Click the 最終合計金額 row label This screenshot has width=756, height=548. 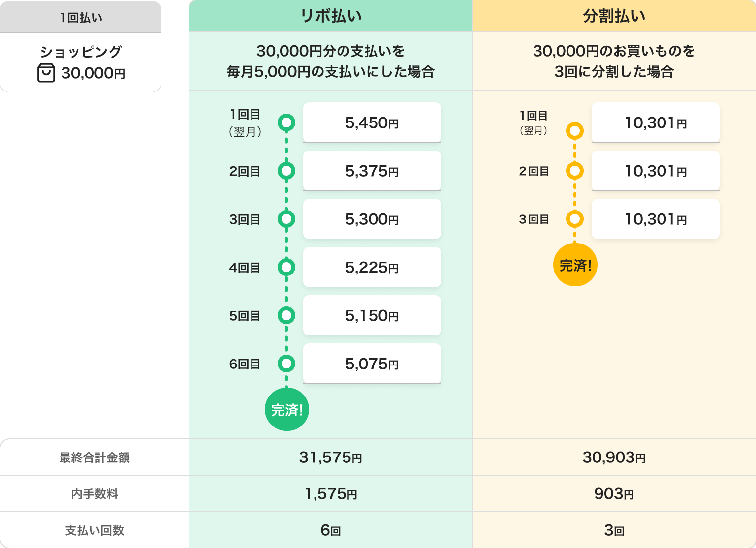click(94, 457)
